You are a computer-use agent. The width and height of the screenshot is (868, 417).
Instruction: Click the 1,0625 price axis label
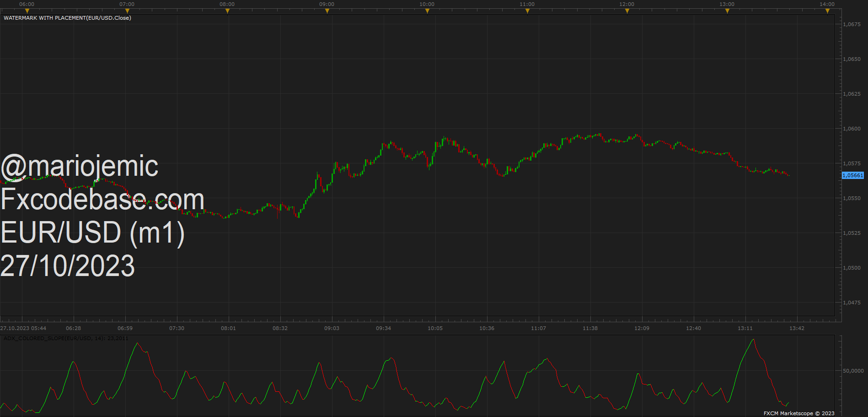pyautogui.click(x=852, y=94)
